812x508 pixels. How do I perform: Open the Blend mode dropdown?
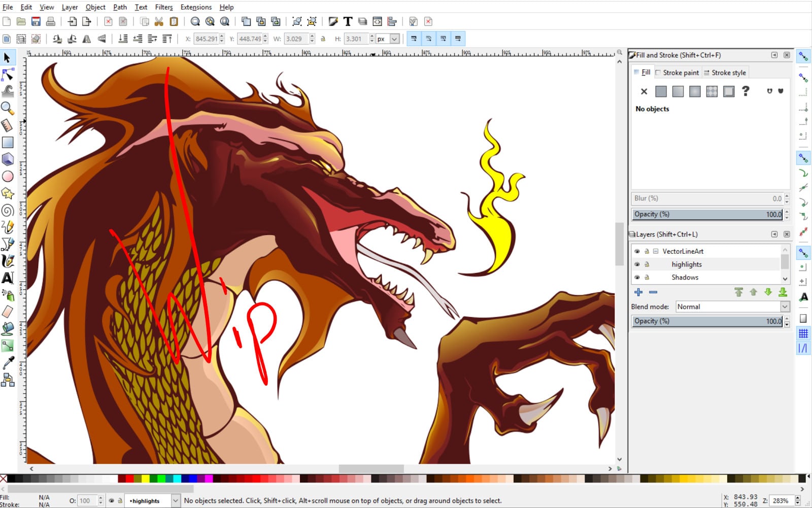(x=784, y=307)
